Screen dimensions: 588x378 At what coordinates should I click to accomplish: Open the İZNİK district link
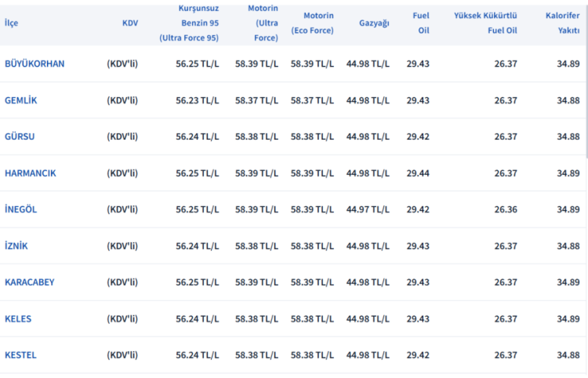[16, 246]
